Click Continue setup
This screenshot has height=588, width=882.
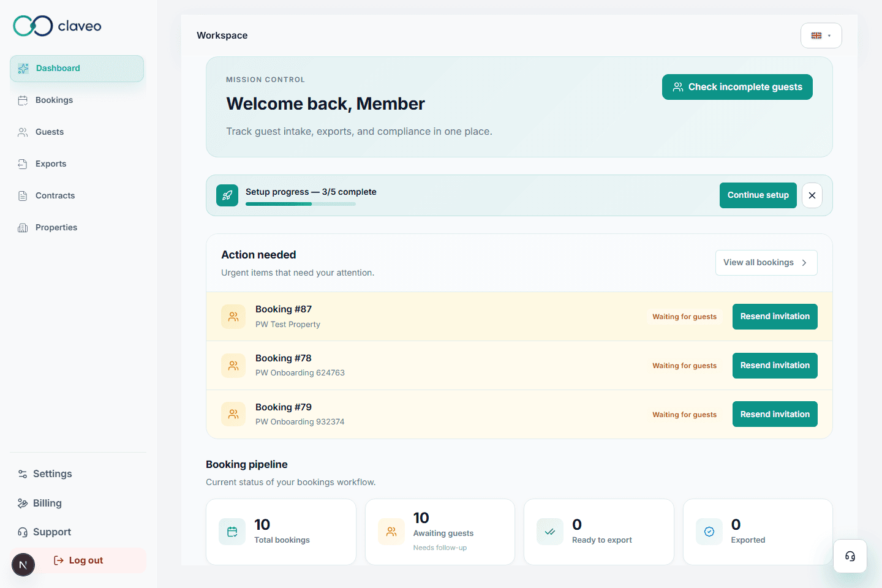tap(758, 195)
